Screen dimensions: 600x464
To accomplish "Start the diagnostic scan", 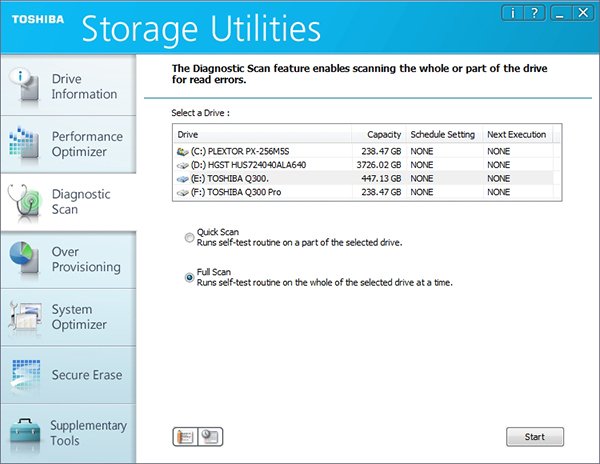I will [x=535, y=436].
